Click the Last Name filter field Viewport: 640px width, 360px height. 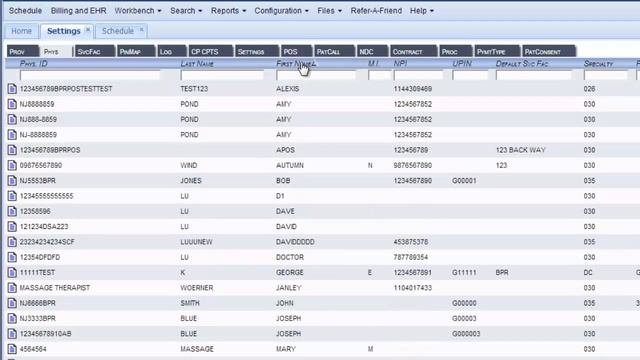pos(222,75)
